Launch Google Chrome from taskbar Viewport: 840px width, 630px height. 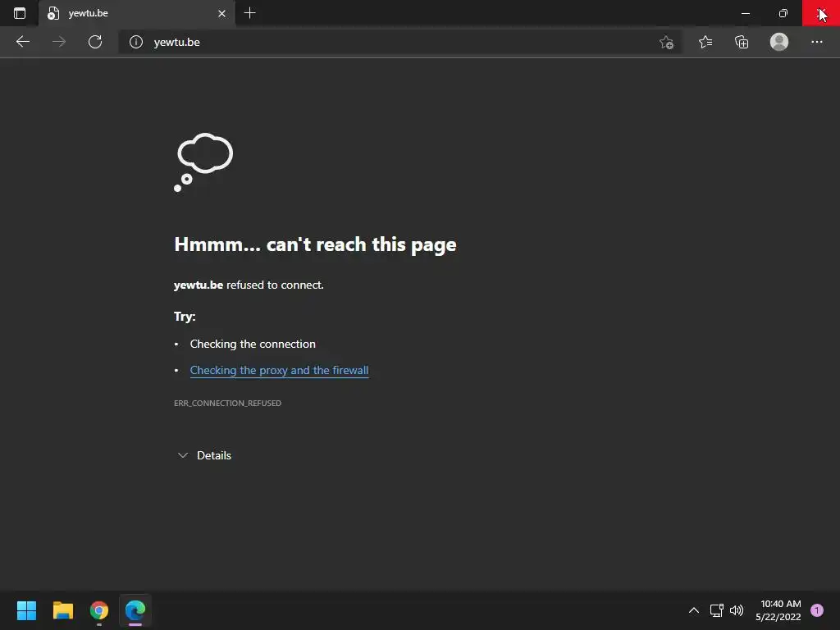99,610
